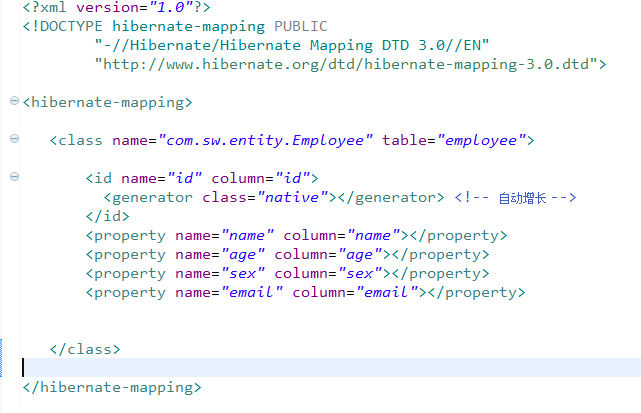Place cursor on highlighted empty current line
Image resolution: width=641 pixels, height=413 pixels.
(331, 367)
